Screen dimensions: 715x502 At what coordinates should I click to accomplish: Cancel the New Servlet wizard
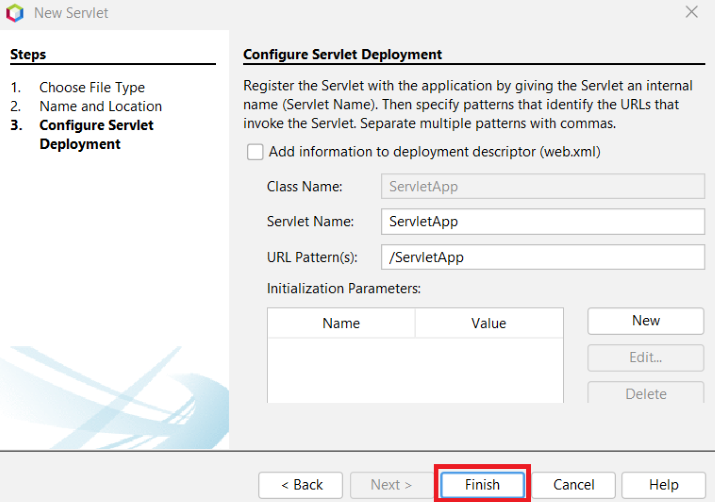574,485
